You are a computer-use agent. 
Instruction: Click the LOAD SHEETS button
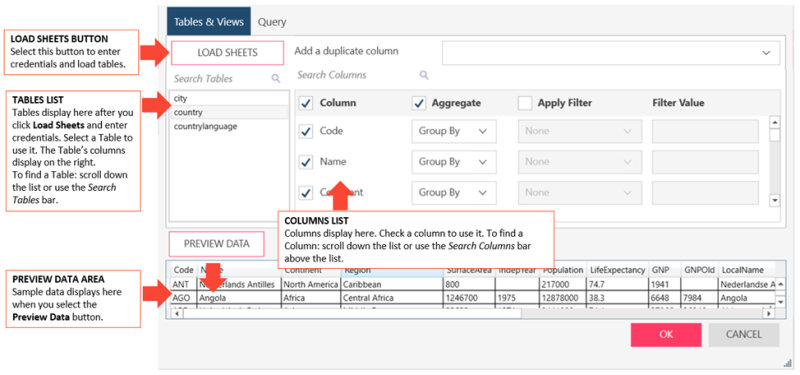pyautogui.click(x=227, y=53)
